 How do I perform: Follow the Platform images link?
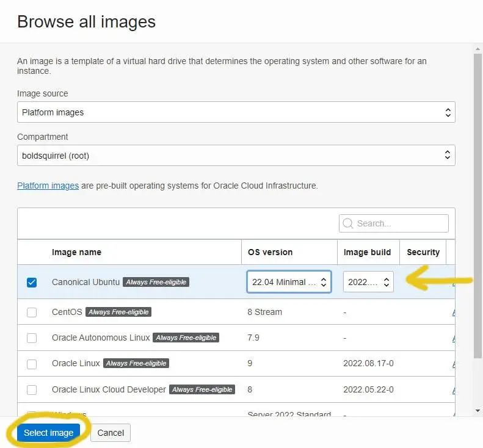[48, 186]
